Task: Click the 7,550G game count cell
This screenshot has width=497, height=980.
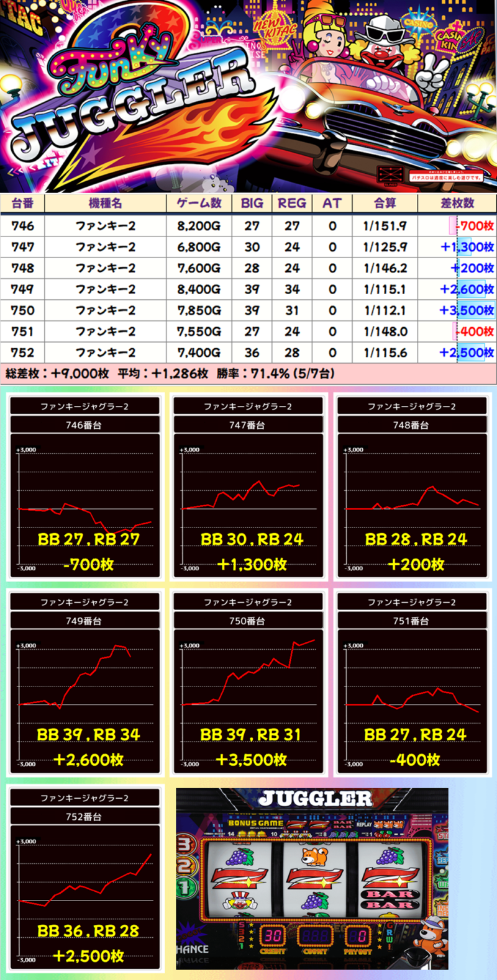Action: [x=199, y=331]
